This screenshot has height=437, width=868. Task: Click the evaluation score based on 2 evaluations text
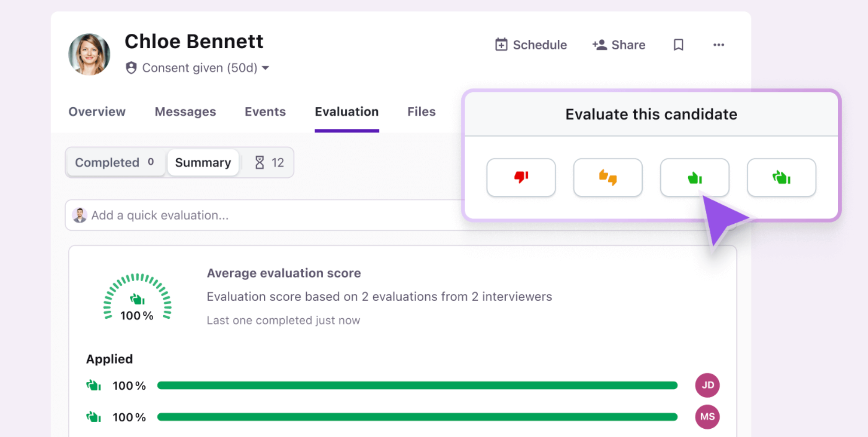coord(379,297)
